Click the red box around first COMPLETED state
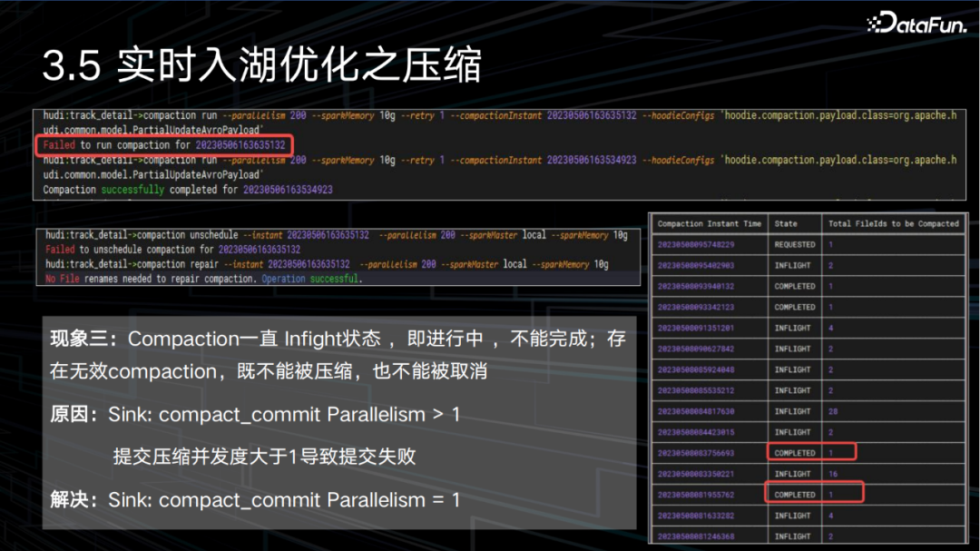The width and height of the screenshot is (980, 551). 812,451
